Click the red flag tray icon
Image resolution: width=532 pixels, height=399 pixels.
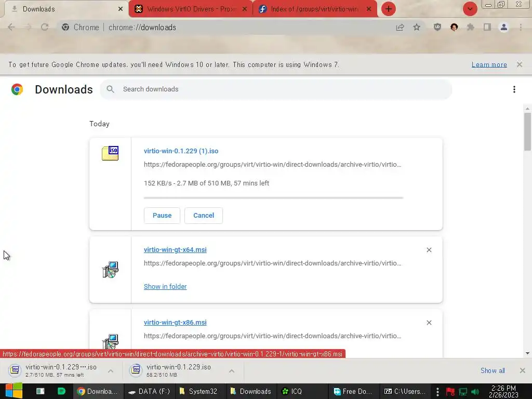(450, 392)
